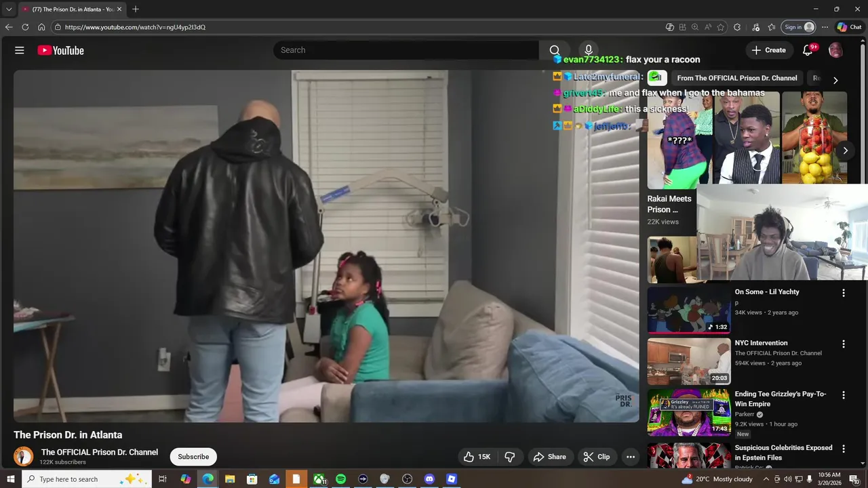868x488 pixels.
Task: Open On Some - Lil Yachty thumbnail
Action: (x=689, y=310)
